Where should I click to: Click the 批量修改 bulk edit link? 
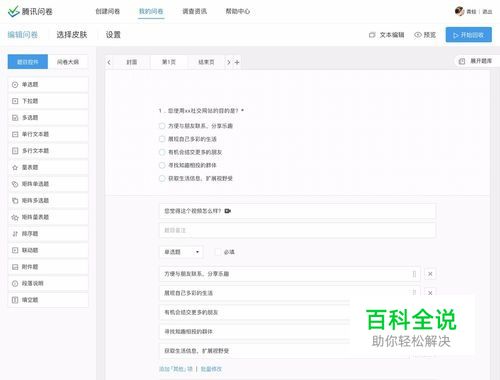pos(211,369)
